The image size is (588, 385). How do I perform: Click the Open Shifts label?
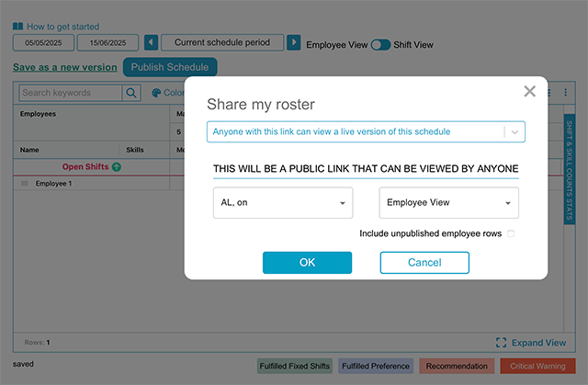tap(85, 167)
